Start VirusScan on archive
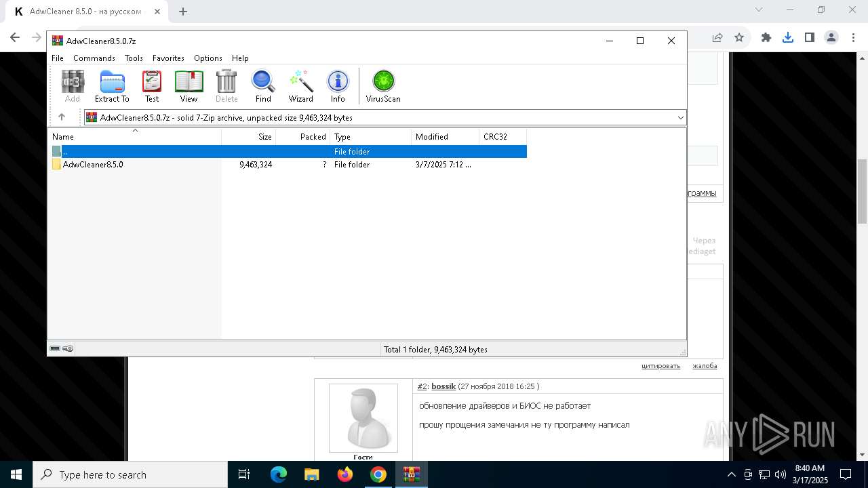 (383, 86)
